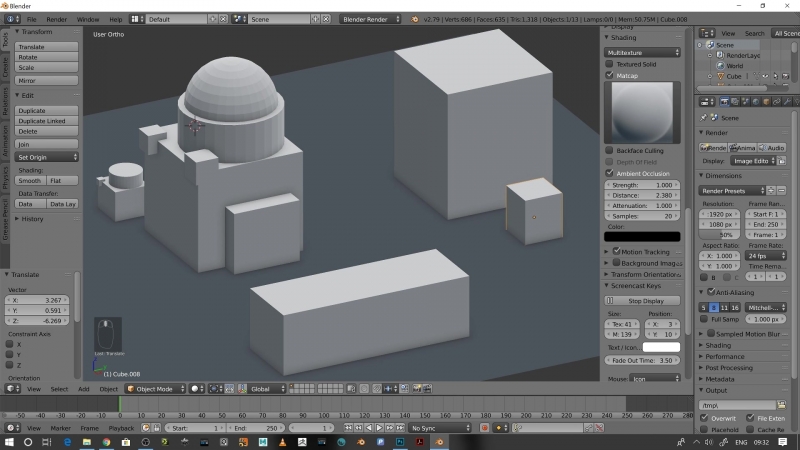Open the Add menu in 3D header
The image size is (800, 450).
[x=84, y=389]
